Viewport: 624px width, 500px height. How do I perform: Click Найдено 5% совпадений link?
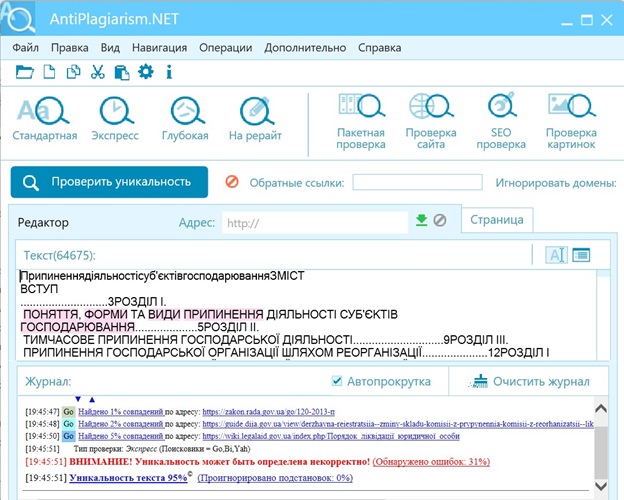pos(121,436)
